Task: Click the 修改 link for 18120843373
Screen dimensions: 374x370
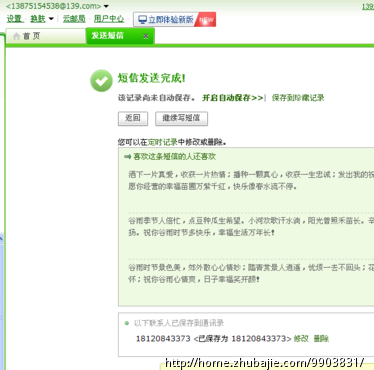Action: point(301,339)
